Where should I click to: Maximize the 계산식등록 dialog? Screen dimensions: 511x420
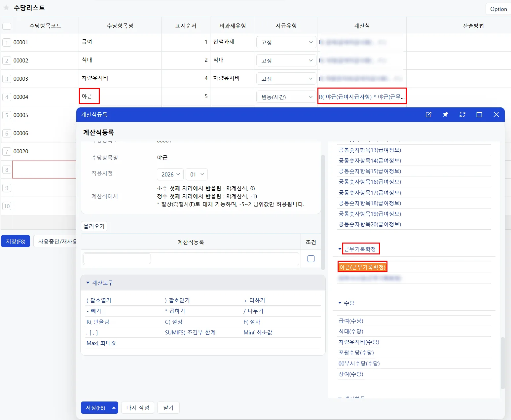[x=479, y=115]
